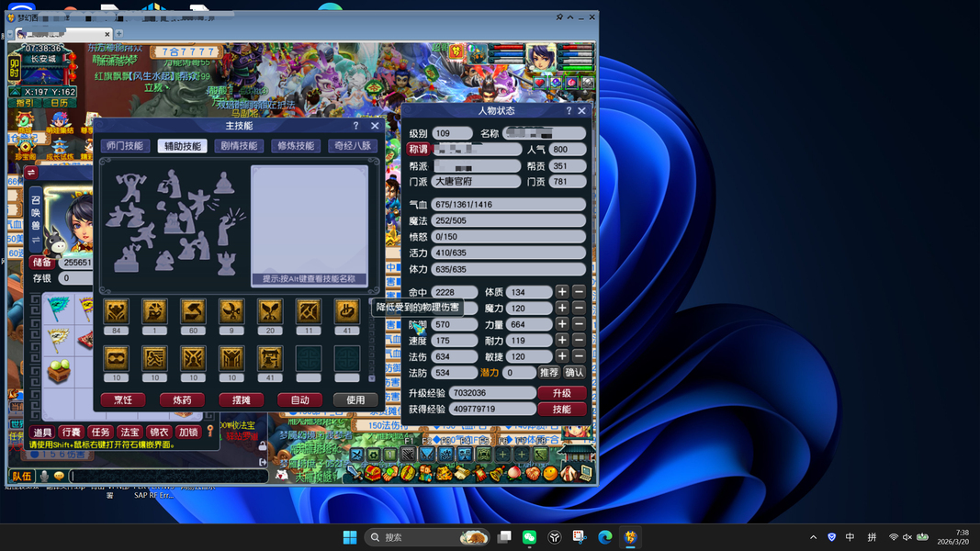Image resolution: width=980 pixels, height=551 pixels.
Task: Select the skill icon with level 11
Action: pos(309,311)
